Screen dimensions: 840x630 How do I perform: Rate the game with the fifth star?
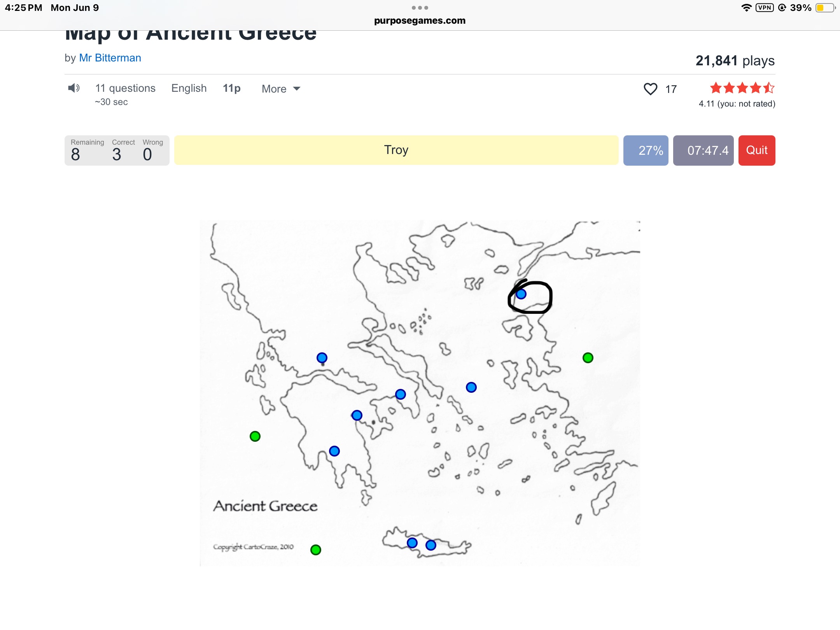[x=769, y=88]
